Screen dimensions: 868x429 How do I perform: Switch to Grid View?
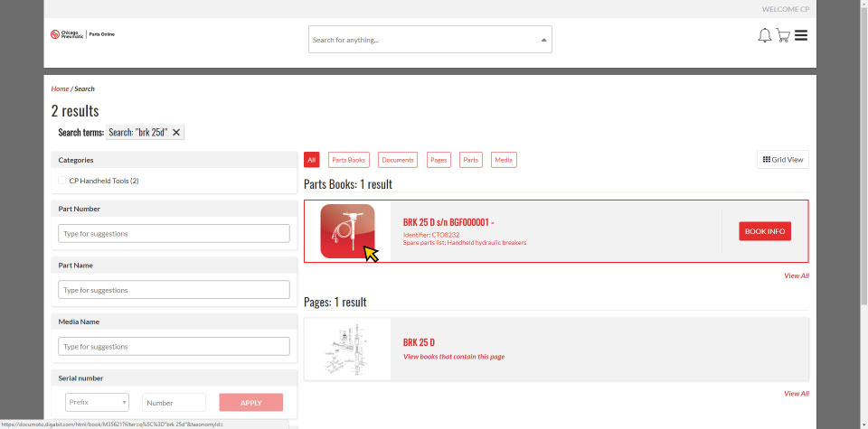[x=783, y=159]
